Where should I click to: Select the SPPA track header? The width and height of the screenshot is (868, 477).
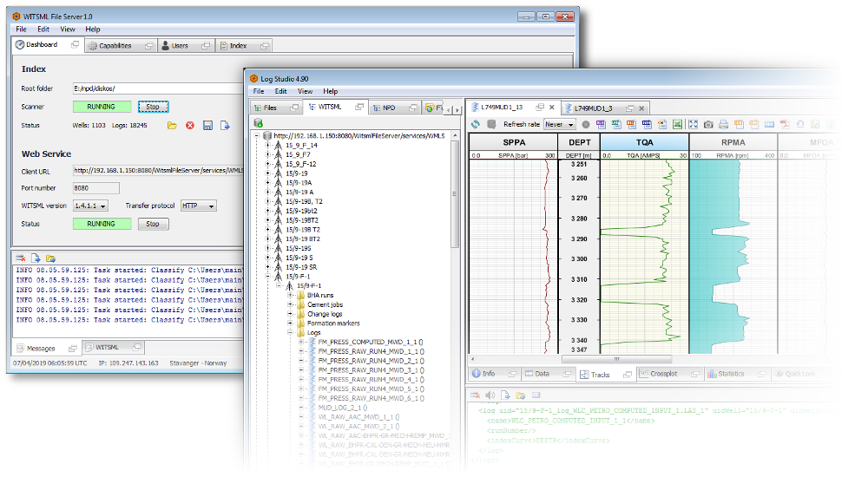pyautogui.click(x=514, y=142)
